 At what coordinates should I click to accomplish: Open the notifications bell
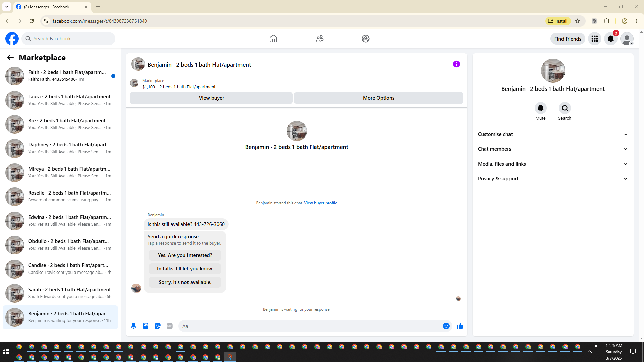click(610, 39)
